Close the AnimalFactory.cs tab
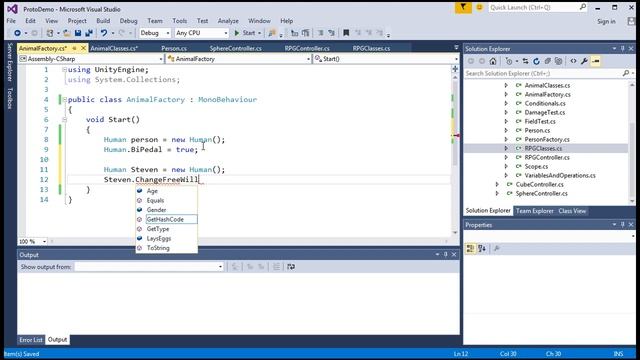 [83, 48]
